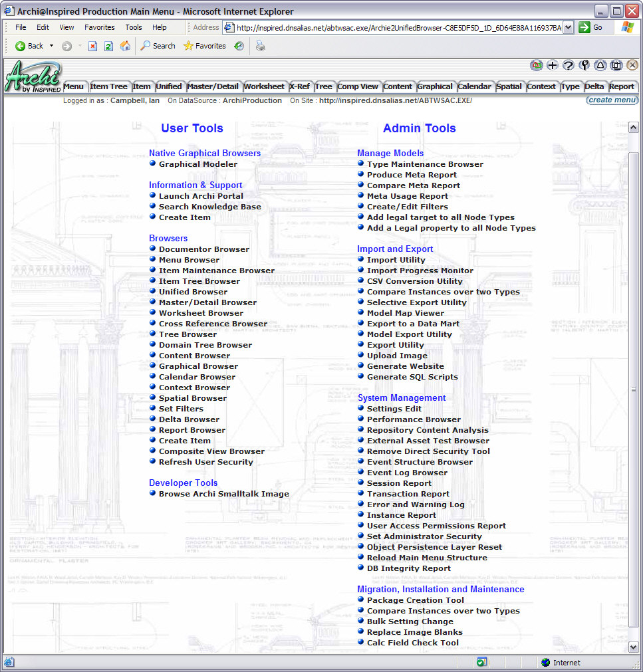Refresh the page with the green arrows icon
The height and width of the screenshot is (672, 643).
tap(109, 46)
